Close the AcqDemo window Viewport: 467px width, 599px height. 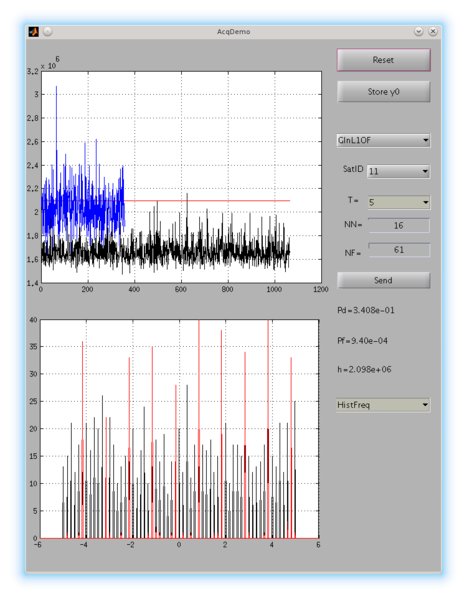point(433,31)
